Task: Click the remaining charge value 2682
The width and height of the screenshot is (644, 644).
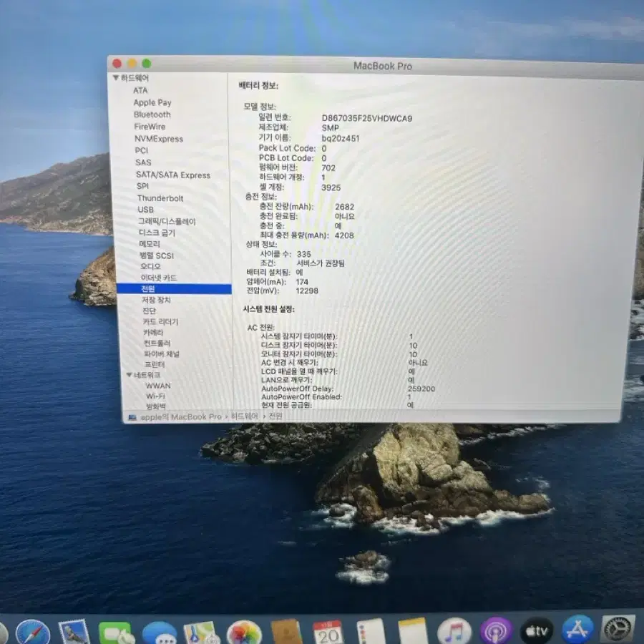Action: click(x=345, y=207)
